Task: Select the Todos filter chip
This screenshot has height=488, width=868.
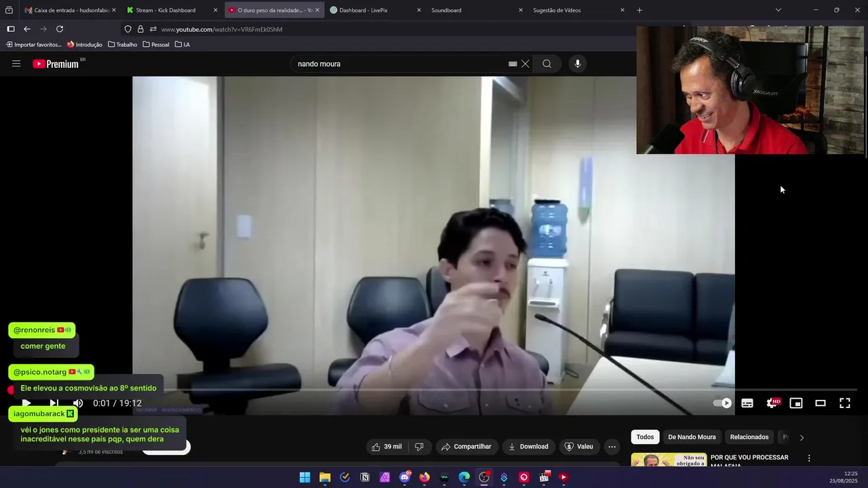Action: click(x=645, y=437)
